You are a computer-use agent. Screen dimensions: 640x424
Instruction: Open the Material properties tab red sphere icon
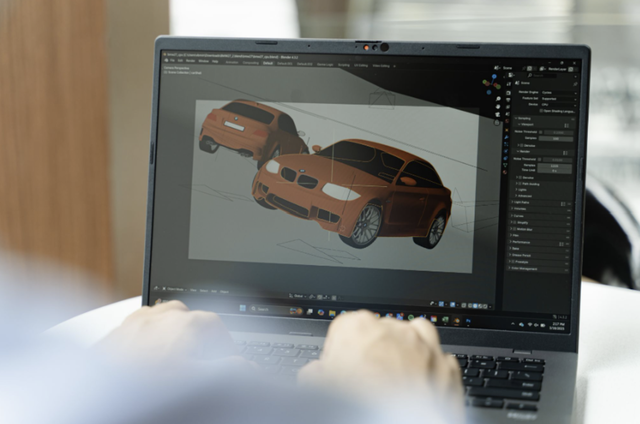click(x=505, y=172)
